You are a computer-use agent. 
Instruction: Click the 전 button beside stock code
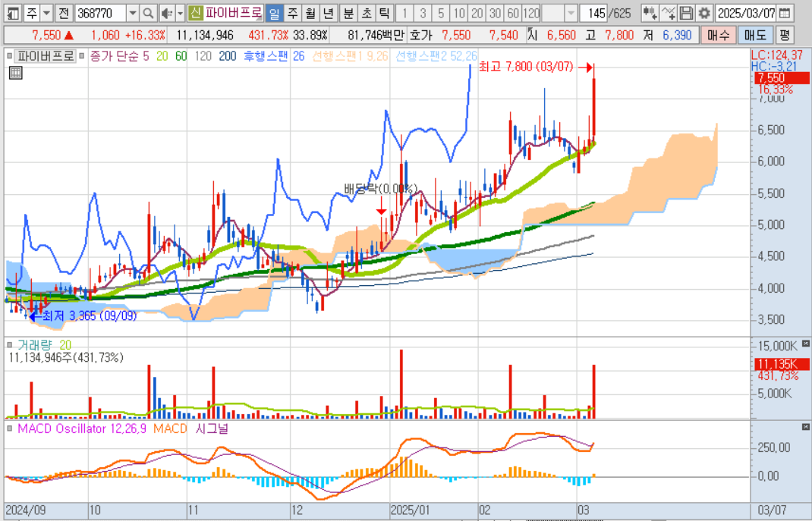[x=64, y=13]
